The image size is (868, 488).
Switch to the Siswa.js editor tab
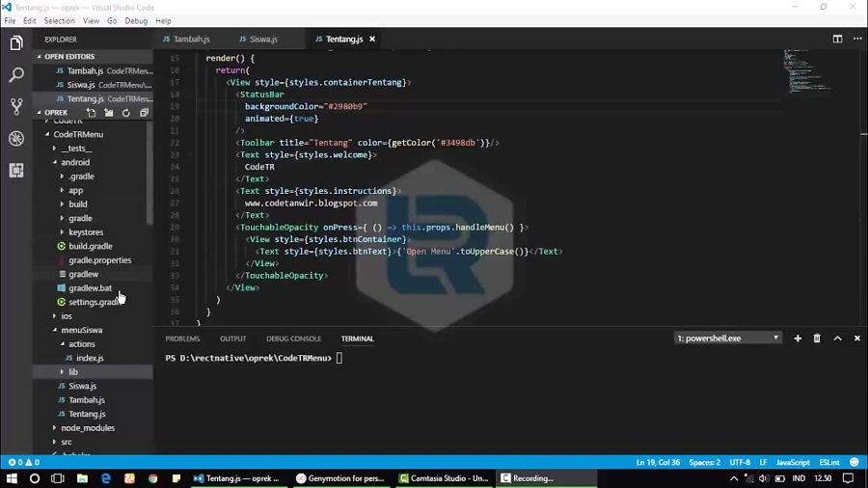point(263,40)
